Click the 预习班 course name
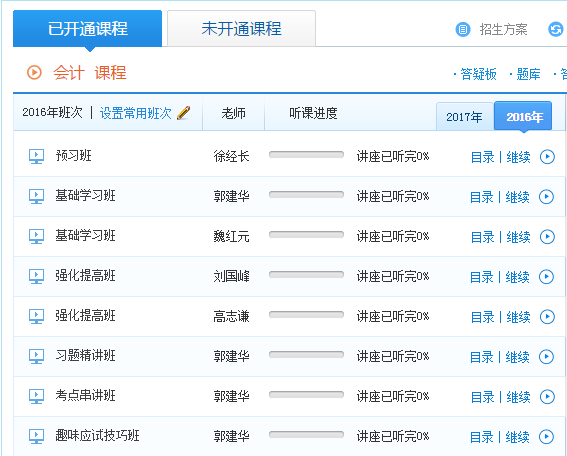Viewport: 567px width, 456px height. click(x=73, y=156)
